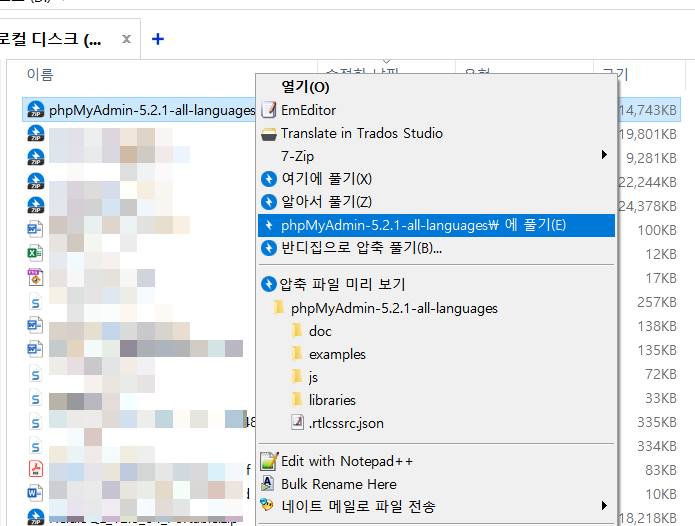Select phpMyAdmin-5.2.1-all-languages preview root folder
This screenshot has width=695, height=526.
394,308
